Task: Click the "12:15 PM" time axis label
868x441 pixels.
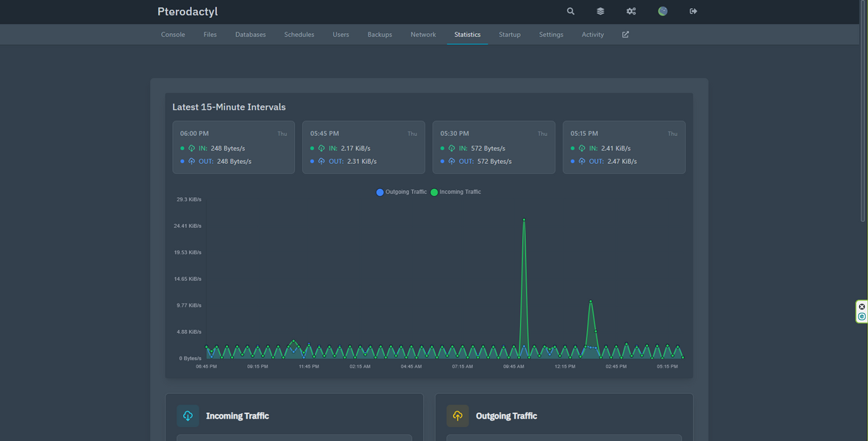Action: pos(565,366)
